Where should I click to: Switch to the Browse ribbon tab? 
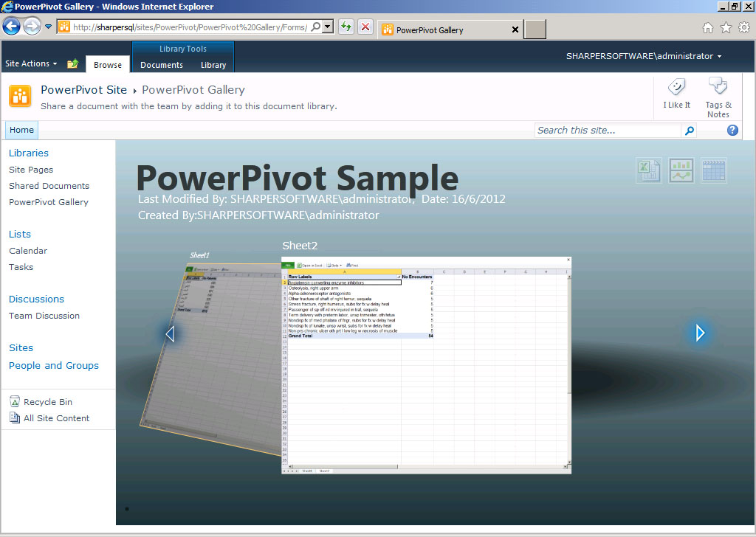coord(108,64)
